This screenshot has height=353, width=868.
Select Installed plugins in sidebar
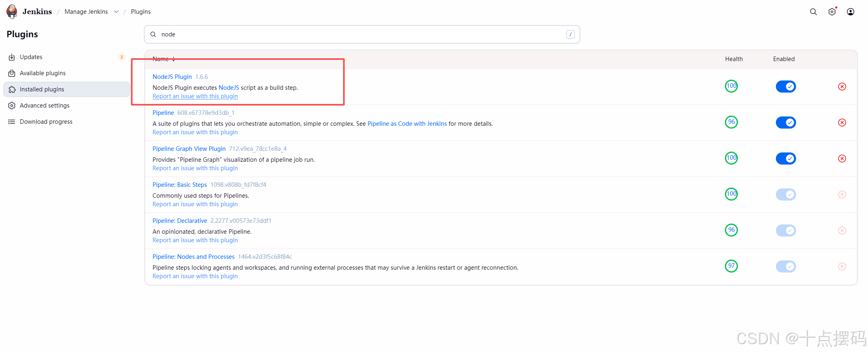coord(67,89)
